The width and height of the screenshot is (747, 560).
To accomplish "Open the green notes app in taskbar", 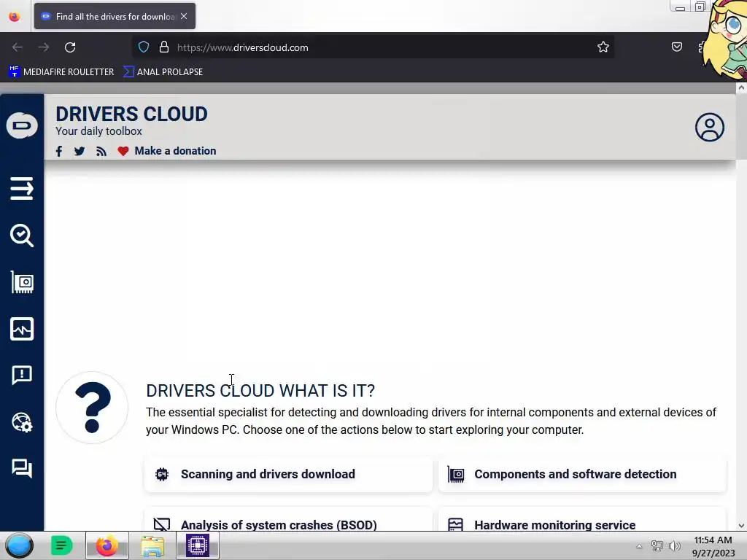I will tap(61, 545).
